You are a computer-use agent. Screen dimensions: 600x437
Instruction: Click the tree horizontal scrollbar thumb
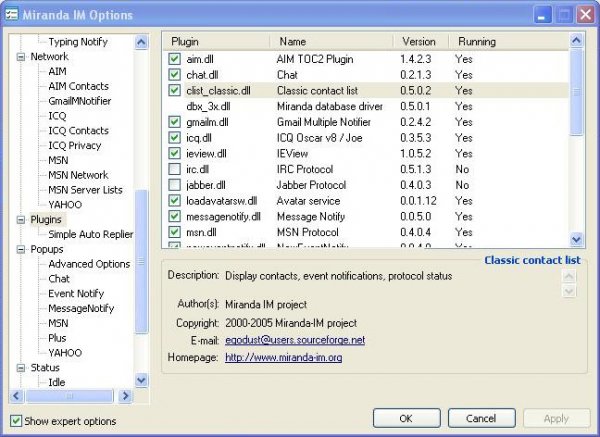point(69,396)
